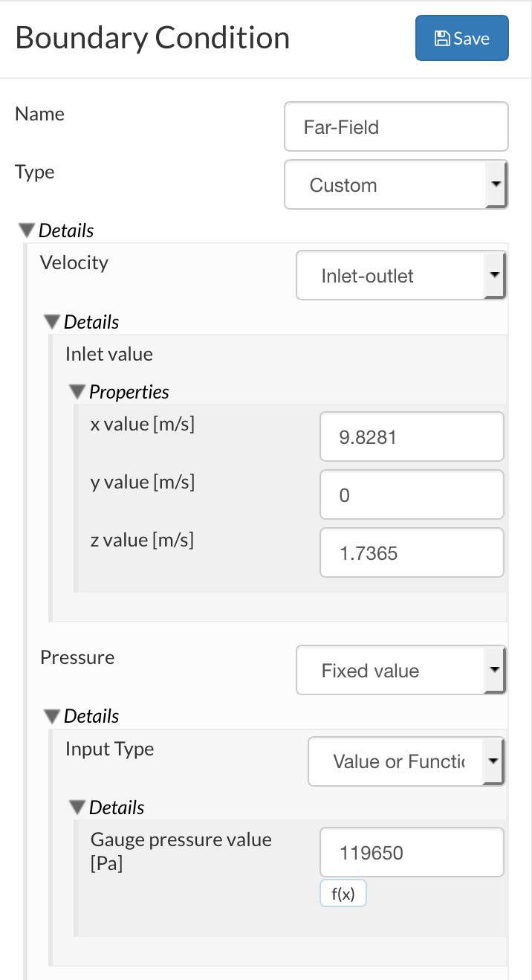Open the Pressure Fixed value dropdown
This screenshot has height=980, width=532.
coord(390,671)
